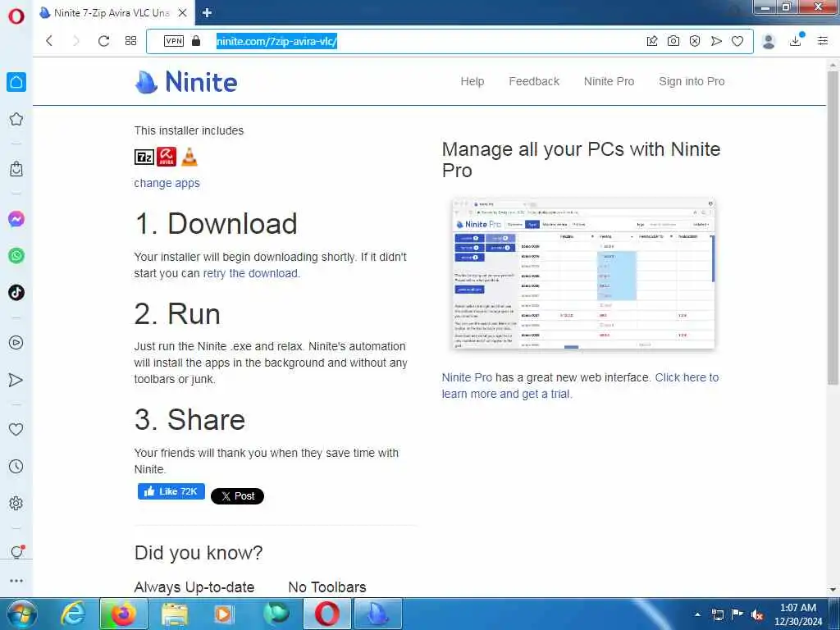Open a new tab with plus button
Image resolution: width=840 pixels, height=630 pixels.
[x=208, y=13]
